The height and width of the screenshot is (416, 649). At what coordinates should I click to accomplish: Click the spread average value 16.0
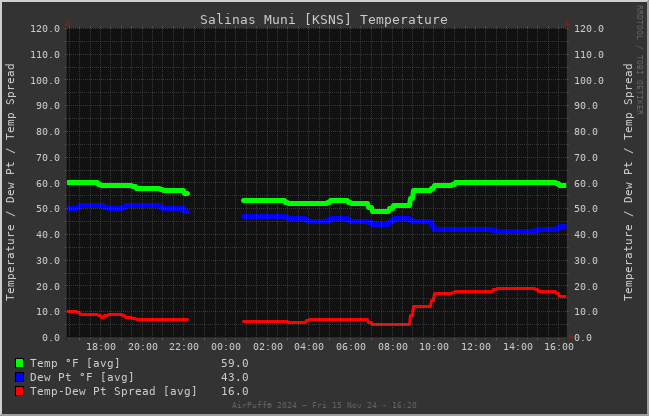pyautogui.click(x=235, y=391)
